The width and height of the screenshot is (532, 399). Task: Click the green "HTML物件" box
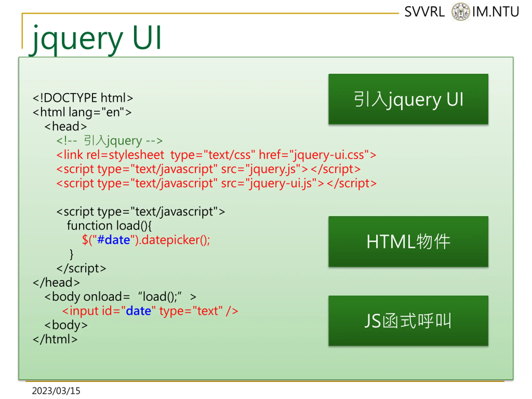pyautogui.click(x=408, y=241)
